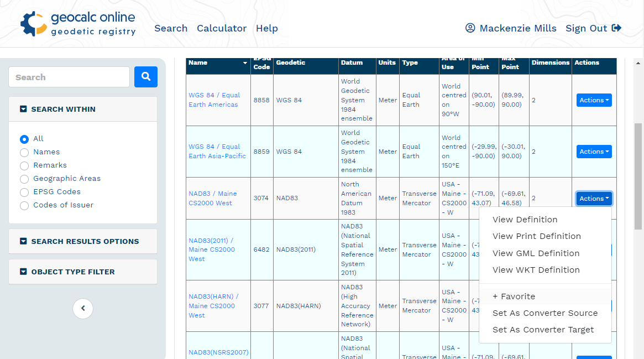Click the blue magnifier search button
644x359 pixels.
tap(146, 77)
